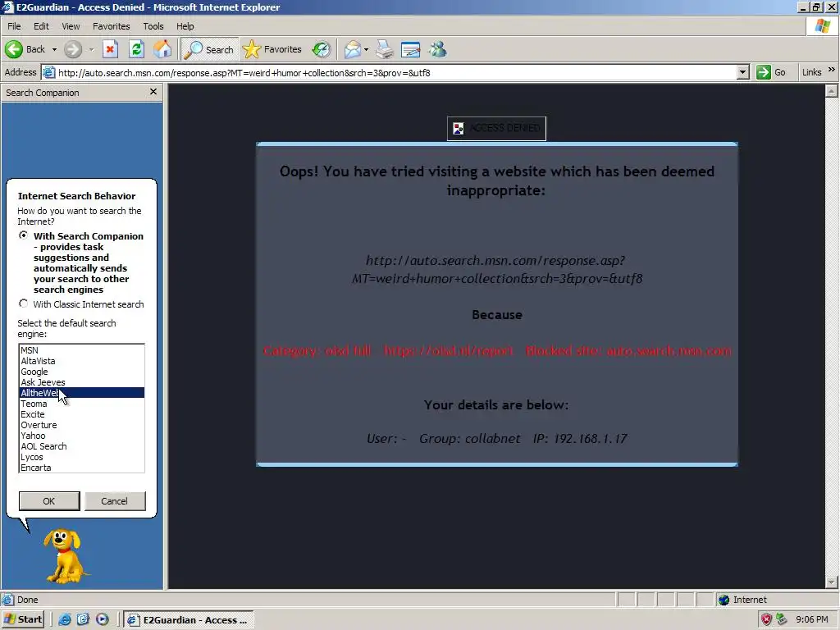840x630 pixels.
Task: Open the Tools menu
Action: coord(153,26)
